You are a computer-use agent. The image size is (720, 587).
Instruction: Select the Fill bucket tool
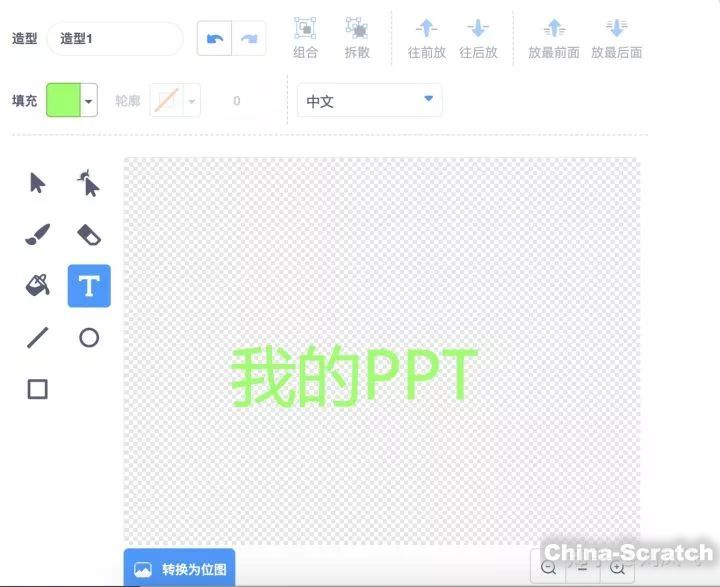coord(37,286)
